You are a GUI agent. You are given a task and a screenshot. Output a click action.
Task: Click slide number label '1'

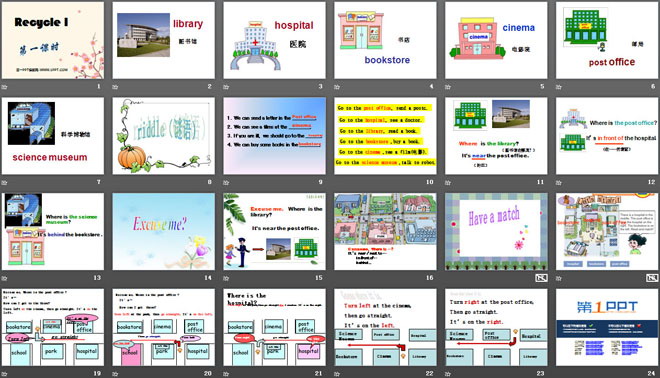point(99,86)
